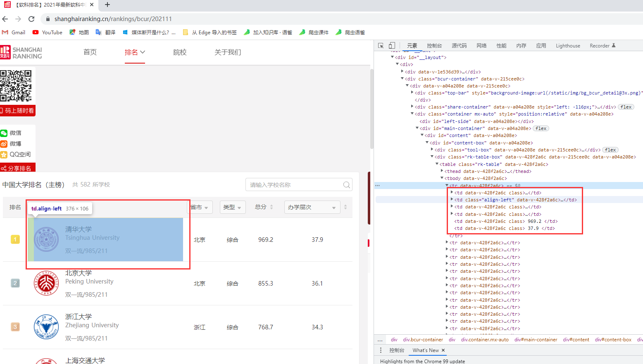Image resolution: width=643 pixels, height=364 pixels.
Task: Click the Shanghai Ranking logo
Action: [21, 52]
